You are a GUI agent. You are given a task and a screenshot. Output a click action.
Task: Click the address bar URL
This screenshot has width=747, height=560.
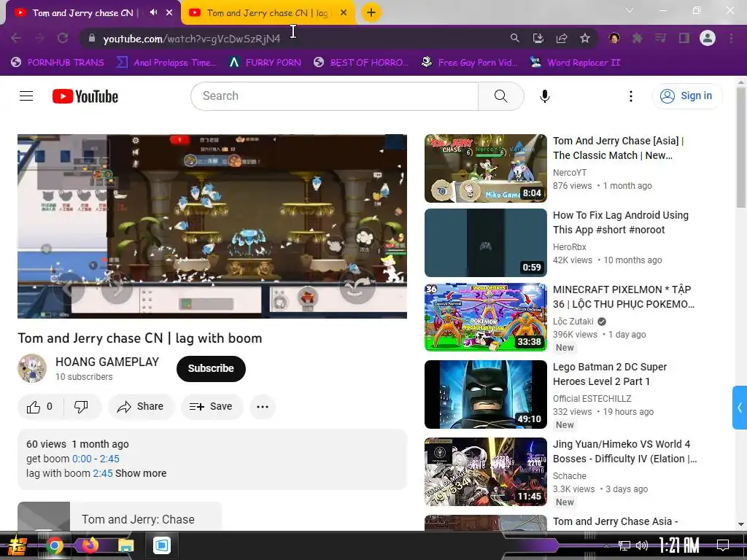pos(192,39)
